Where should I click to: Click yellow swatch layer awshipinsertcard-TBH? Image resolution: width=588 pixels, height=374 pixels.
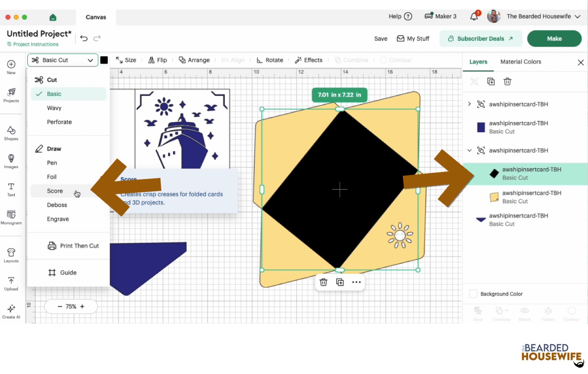pos(494,197)
